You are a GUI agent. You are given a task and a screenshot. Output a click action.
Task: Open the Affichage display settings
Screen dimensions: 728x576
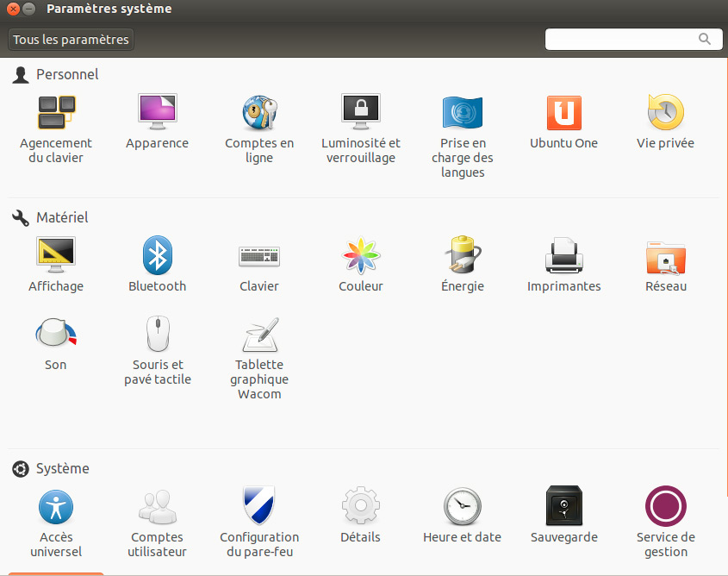(56, 265)
